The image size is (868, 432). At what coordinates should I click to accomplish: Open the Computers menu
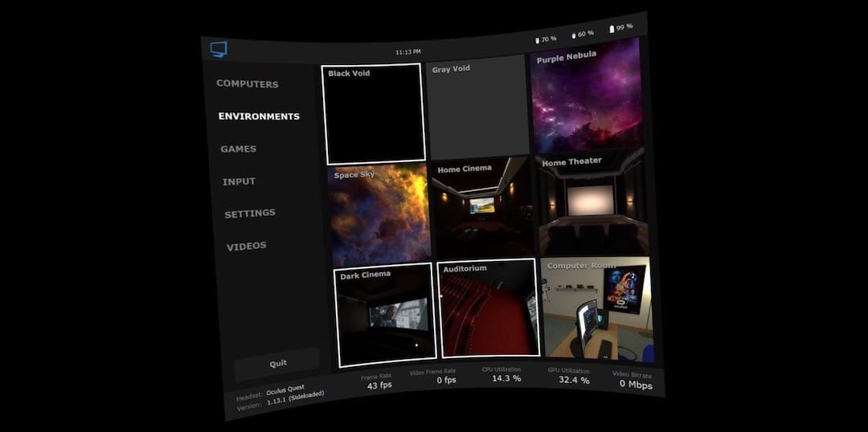pyautogui.click(x=248, y=84)
